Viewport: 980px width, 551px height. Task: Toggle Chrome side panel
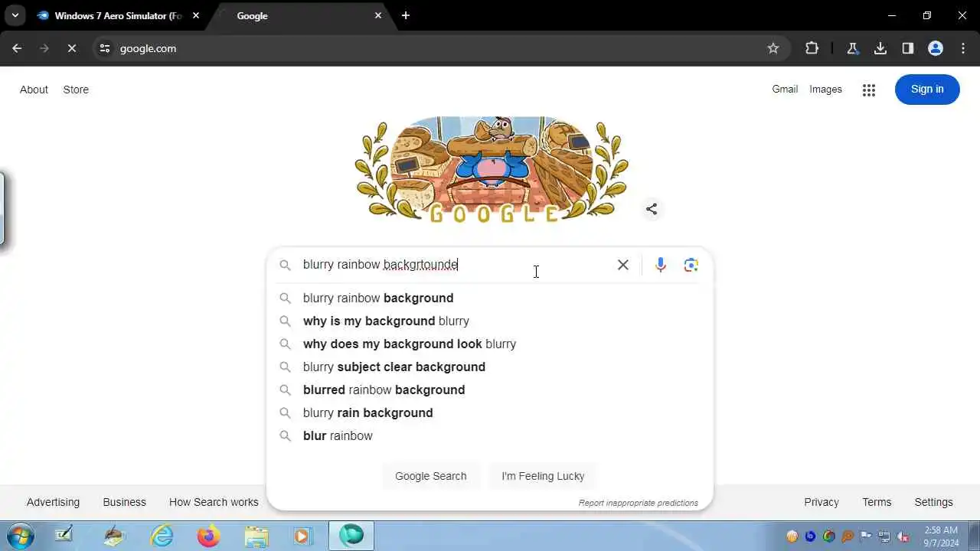[x=908, y=48]
